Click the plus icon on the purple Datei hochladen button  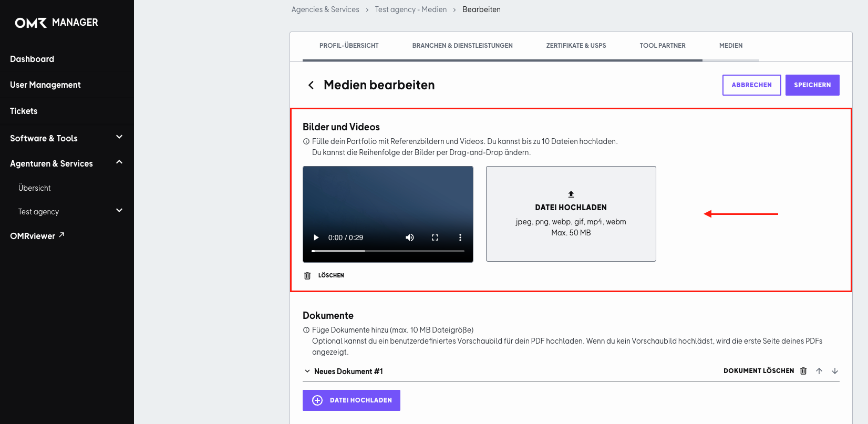tap(317, 400)
